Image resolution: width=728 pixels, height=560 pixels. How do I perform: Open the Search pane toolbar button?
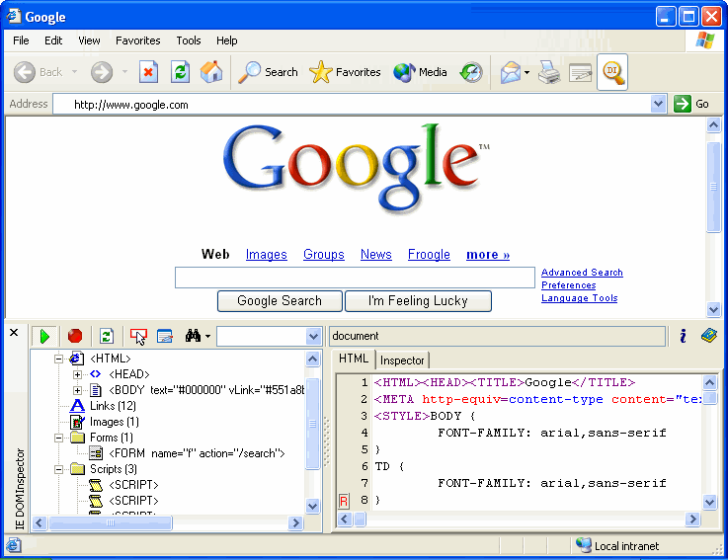coord(268,72)
